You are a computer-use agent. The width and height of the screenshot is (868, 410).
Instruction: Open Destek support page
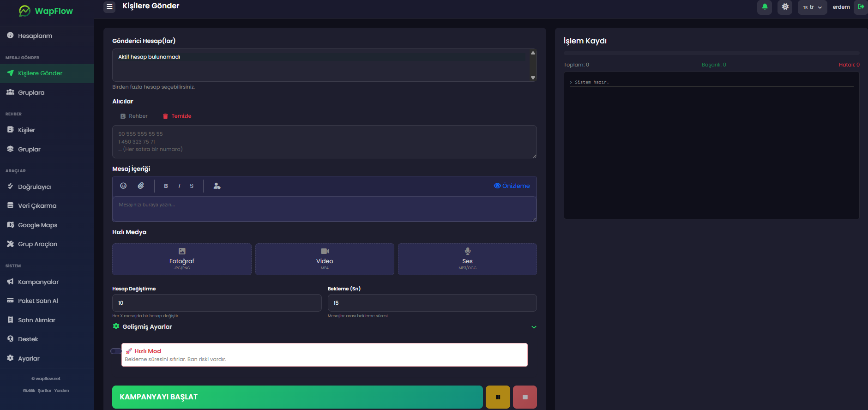[47, 339]
